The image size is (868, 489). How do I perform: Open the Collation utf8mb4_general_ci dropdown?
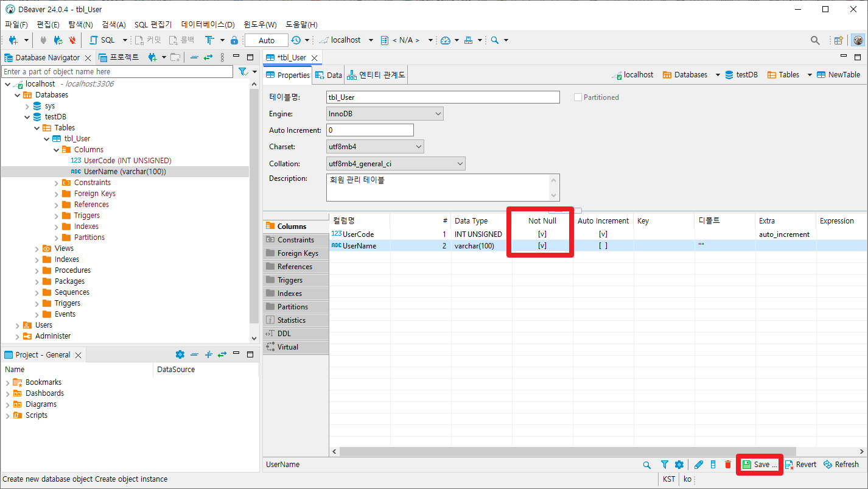click(x=396, y=164)
